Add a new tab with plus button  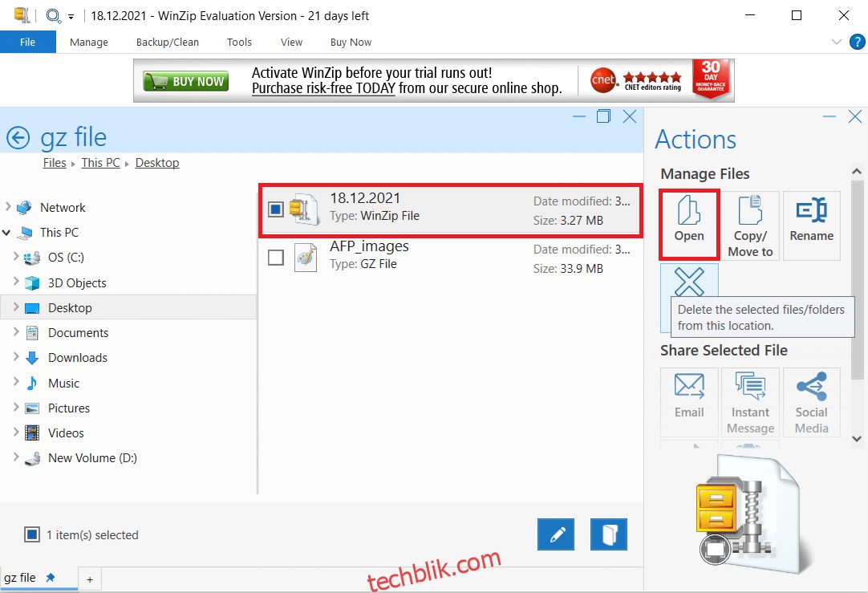click(x=90, y=579)
